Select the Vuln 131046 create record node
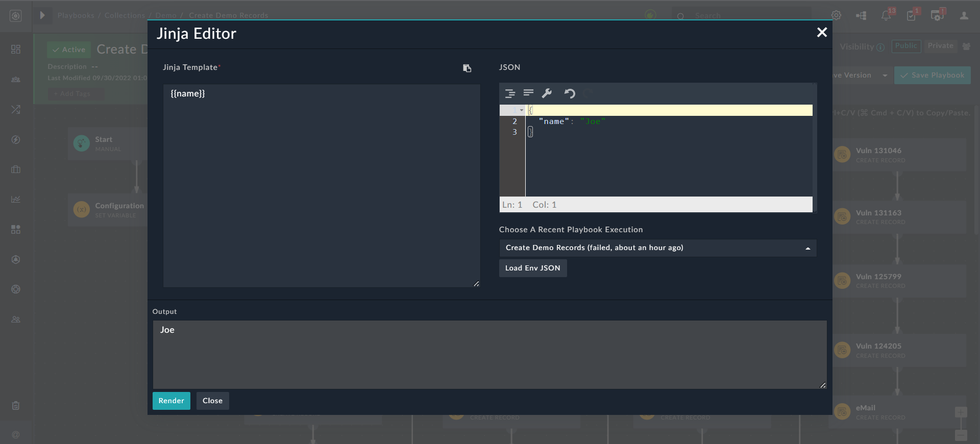This screenshot has width=980, height=444. (899, 155)
